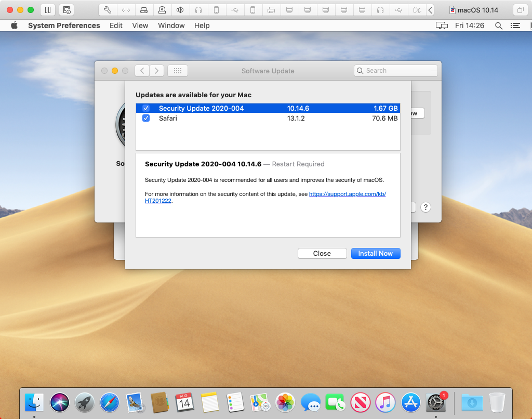
Task: Open the App Store from the Dock
Action: coord(410,402)
